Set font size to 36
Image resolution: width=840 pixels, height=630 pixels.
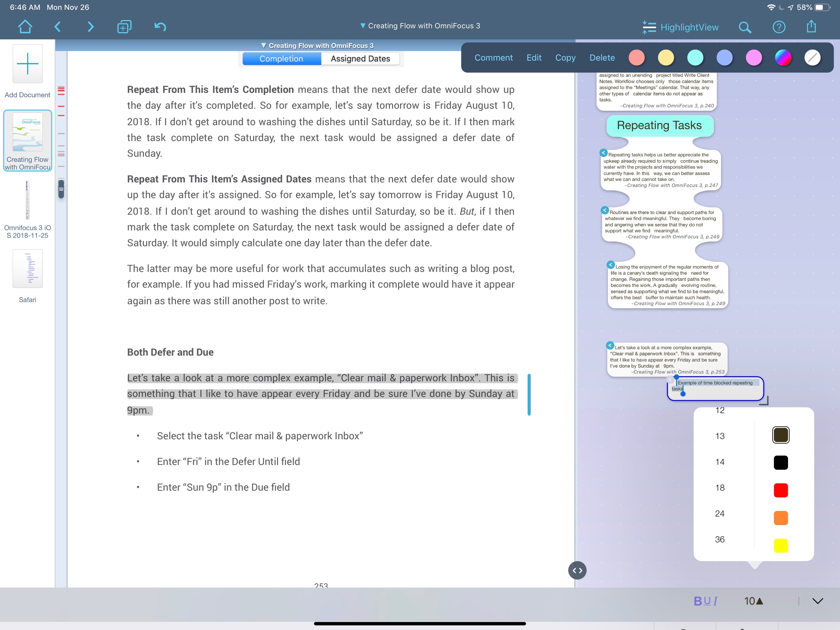(x=719, y=539)
